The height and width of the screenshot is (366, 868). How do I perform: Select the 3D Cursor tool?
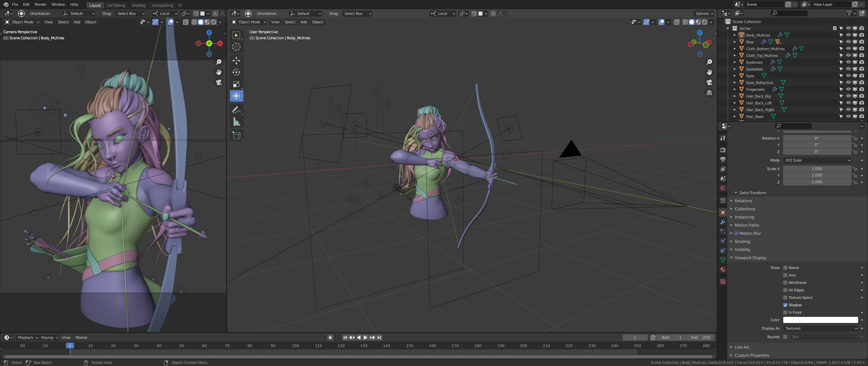click(236, 47)
